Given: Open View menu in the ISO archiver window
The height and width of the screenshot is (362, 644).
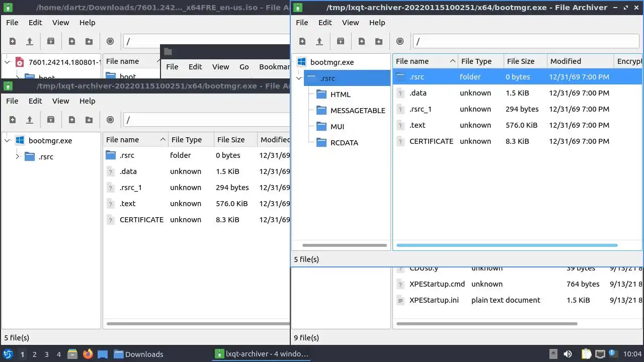Looking at the screenshot, I should pos(61,23).
